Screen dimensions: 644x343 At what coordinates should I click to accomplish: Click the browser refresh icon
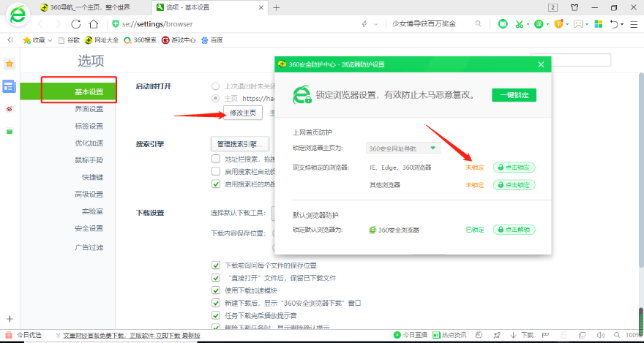[x=75, y=24]
